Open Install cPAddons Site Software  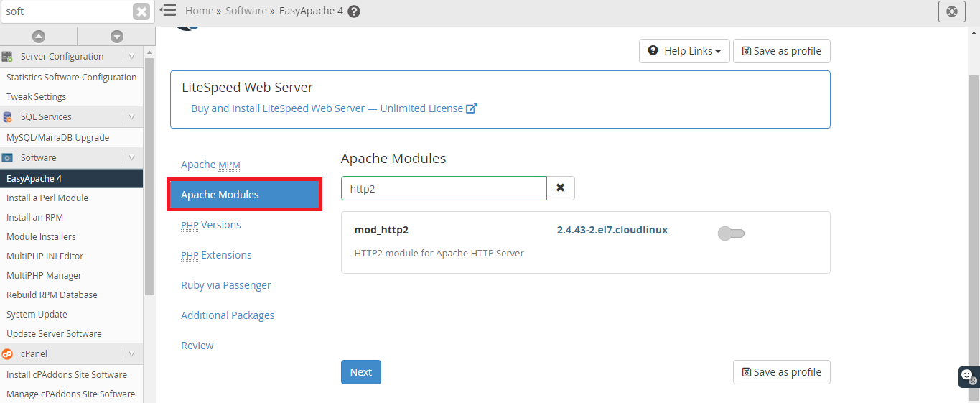[x=67, y=375]
